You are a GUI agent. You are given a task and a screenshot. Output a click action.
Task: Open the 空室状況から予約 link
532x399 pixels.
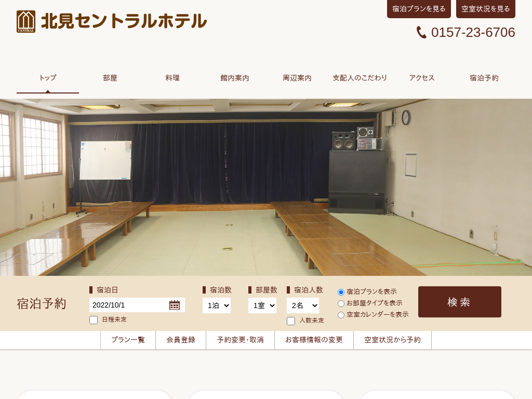click(x=393, y=340)
